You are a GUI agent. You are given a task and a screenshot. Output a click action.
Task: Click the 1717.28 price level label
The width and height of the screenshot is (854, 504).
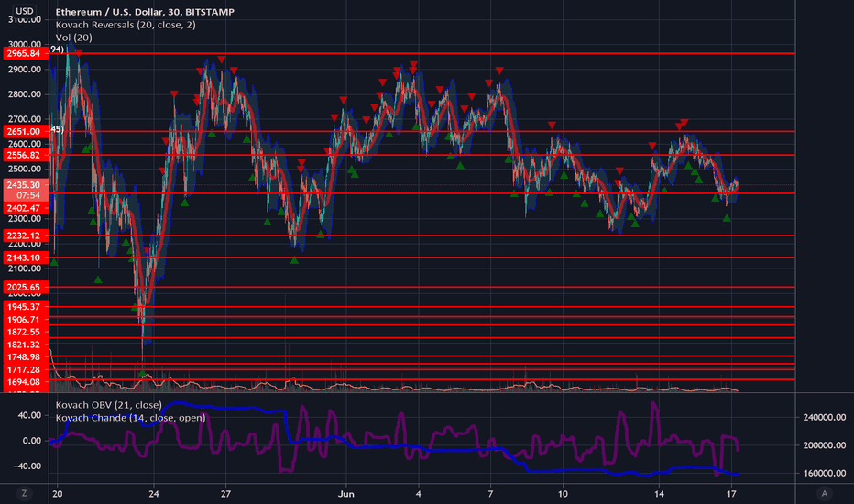(x=24, y=369)
